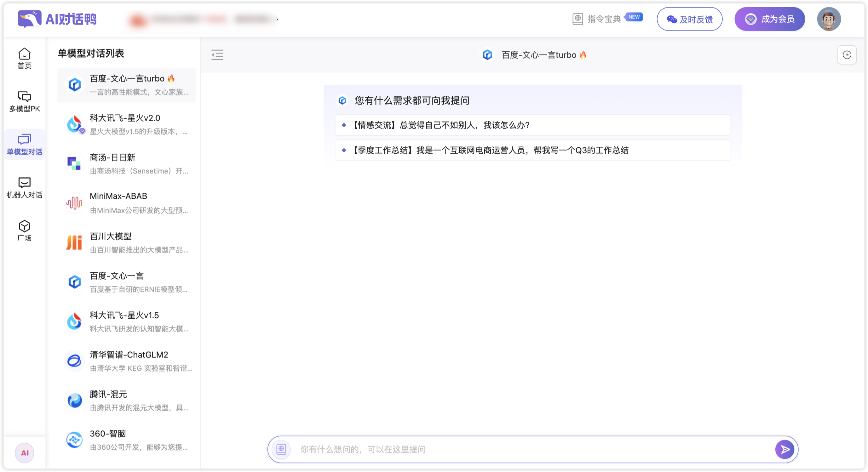868x472 pixels.
Task: Select 商汤-日日新 model
Action: point(126,164)
